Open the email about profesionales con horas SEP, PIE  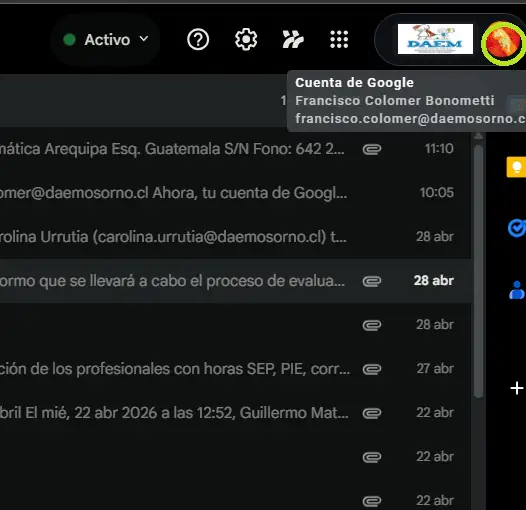pos(235,369)
